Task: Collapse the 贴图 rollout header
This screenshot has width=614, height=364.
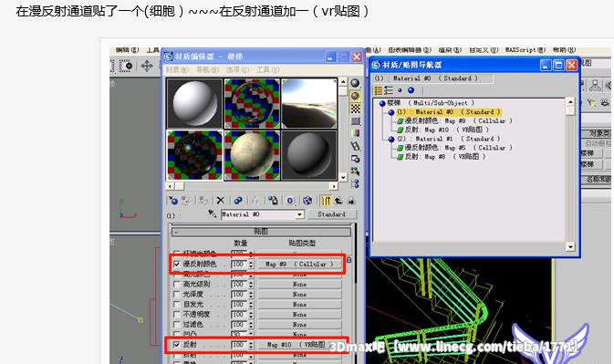Action: 261,232
